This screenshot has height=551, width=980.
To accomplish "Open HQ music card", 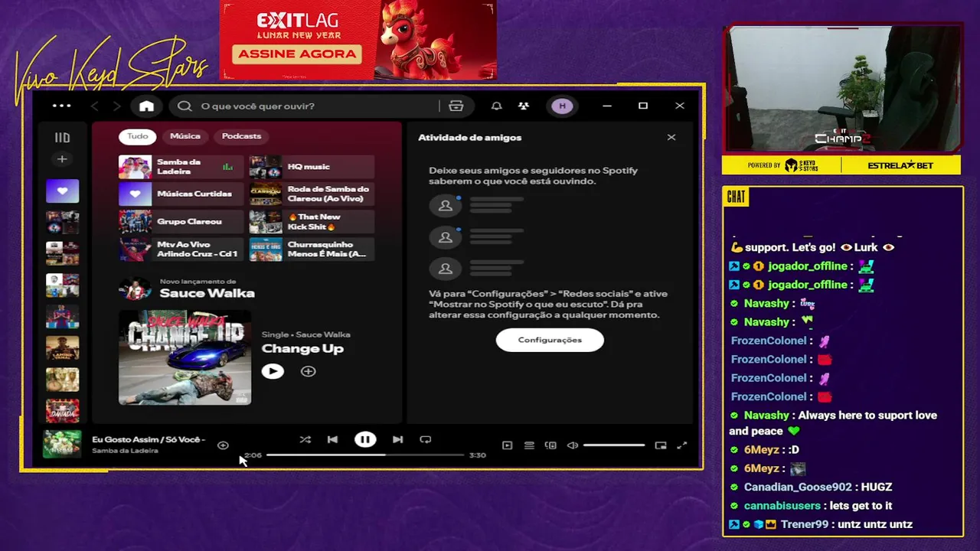I will click(x=312, y=166).
